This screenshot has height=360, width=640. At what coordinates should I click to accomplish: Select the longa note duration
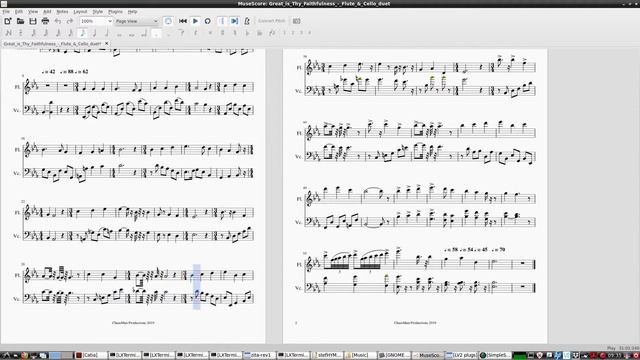[144, 33]
